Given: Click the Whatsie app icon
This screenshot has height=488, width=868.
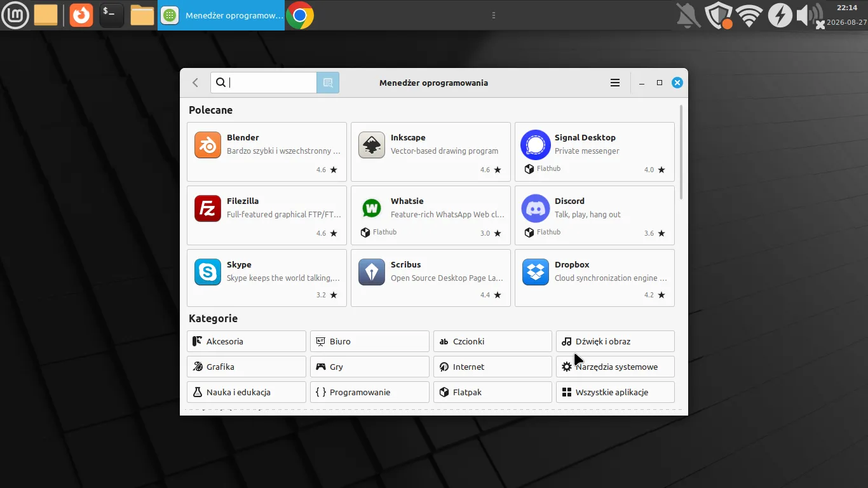Looking at the screenshot, I should coord(372,208).
